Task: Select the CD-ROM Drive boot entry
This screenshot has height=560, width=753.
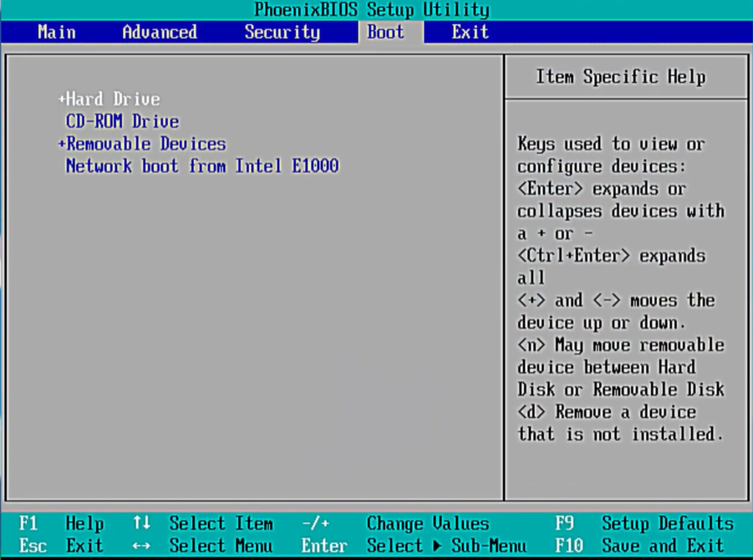Action: [x=122, y=122]
